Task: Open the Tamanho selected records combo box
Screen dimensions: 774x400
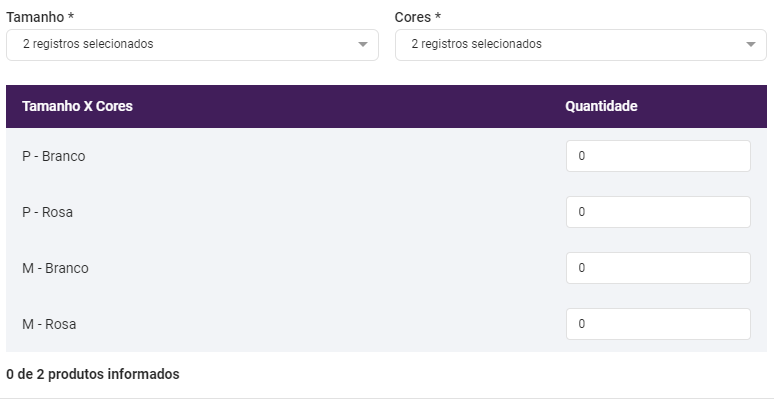Action: tap(180, 45)
